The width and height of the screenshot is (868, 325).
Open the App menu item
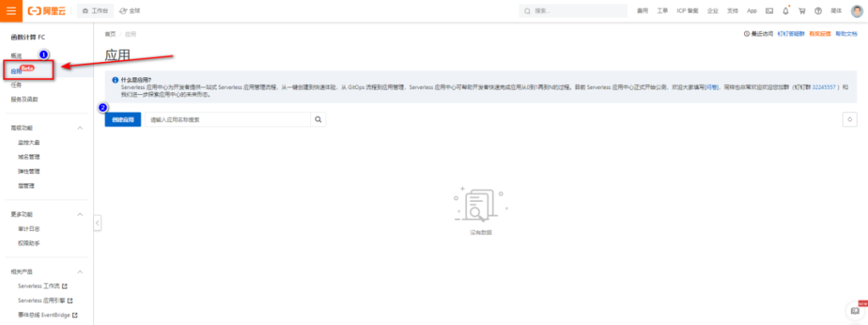(752, 10)
